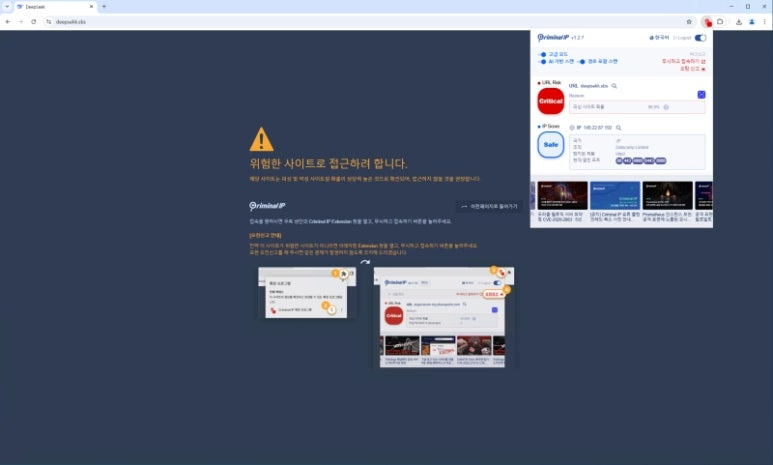Screen dimensions: 773x465
Task: Toggle the Criminal IP extension main switch
Action: click(x=700, y=38)
